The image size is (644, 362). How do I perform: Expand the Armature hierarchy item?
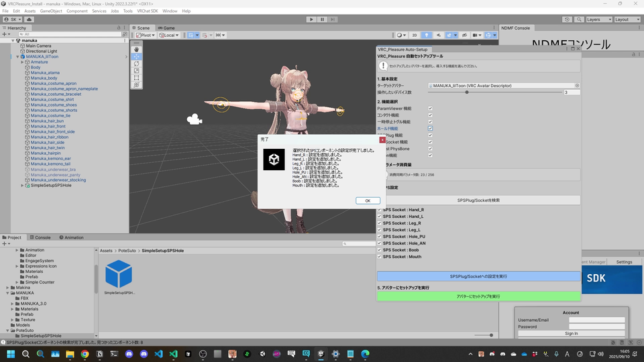(x=23, y=62)
